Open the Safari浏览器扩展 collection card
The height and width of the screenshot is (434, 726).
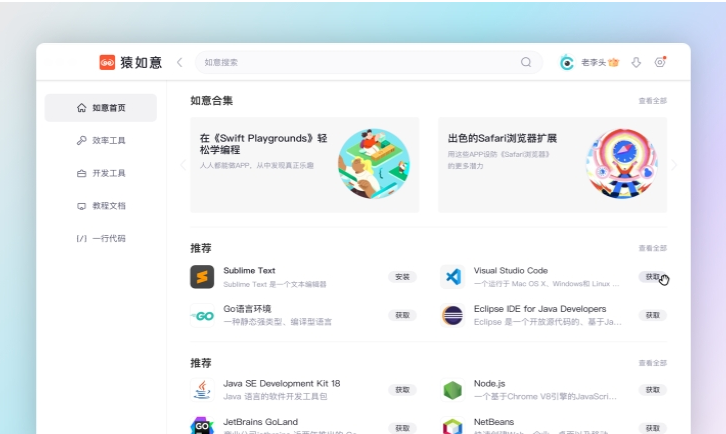[x=552, y=165]
